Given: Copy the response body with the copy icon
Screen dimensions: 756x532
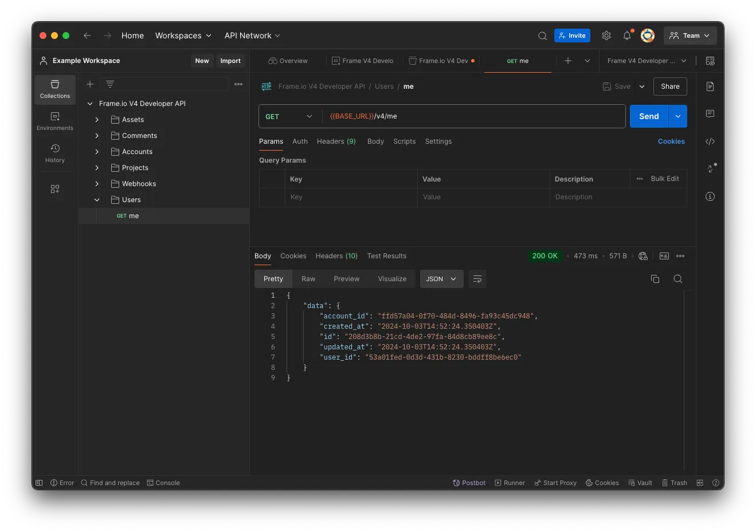Looking at the screenshot, I should click(x=655, y=279).
